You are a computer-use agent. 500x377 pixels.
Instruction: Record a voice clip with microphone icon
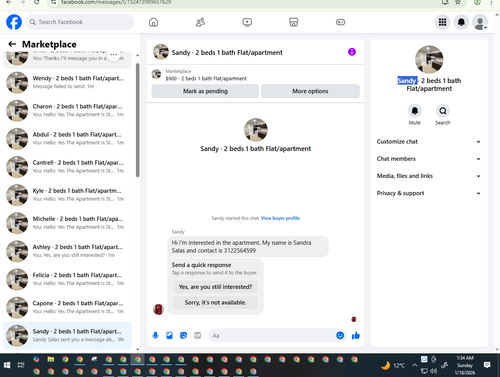pos(155,335)
